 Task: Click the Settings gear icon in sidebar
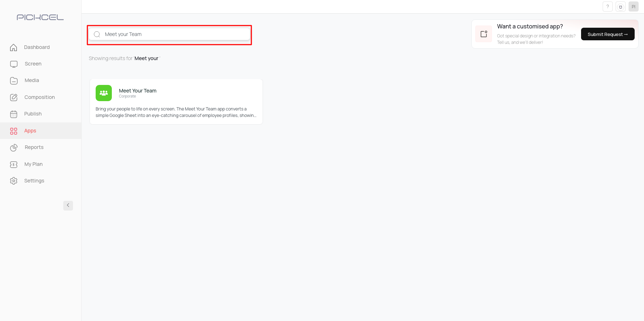click(x=14, y=181)
